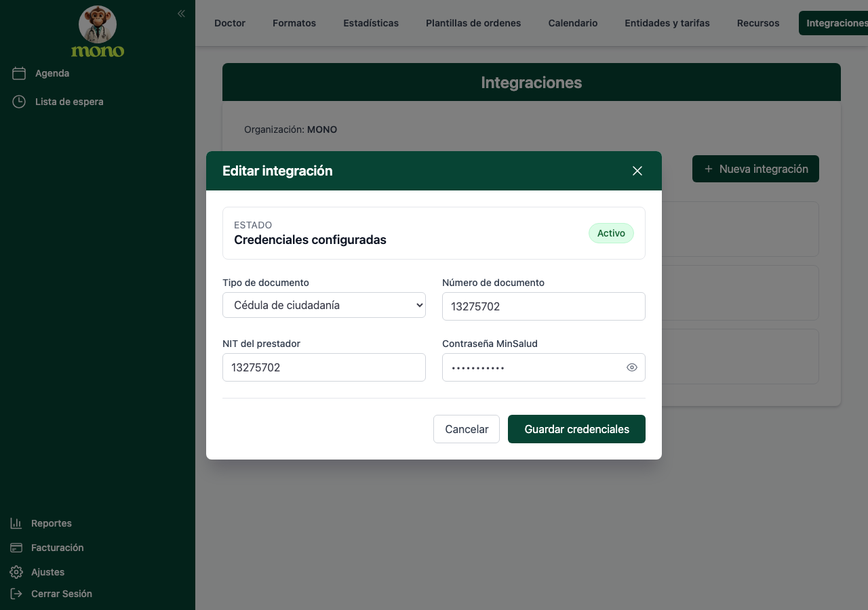
Task: Open Plantillas de ordenes tab
Action: coord(473,23)
